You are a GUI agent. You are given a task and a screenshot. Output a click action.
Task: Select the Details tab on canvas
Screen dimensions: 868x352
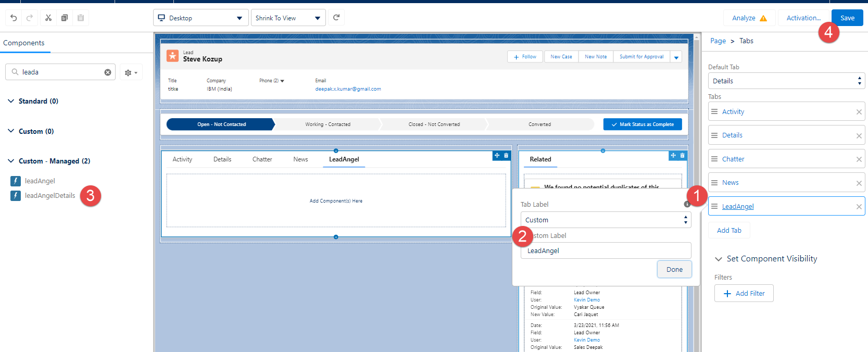[x=222, y=159]
